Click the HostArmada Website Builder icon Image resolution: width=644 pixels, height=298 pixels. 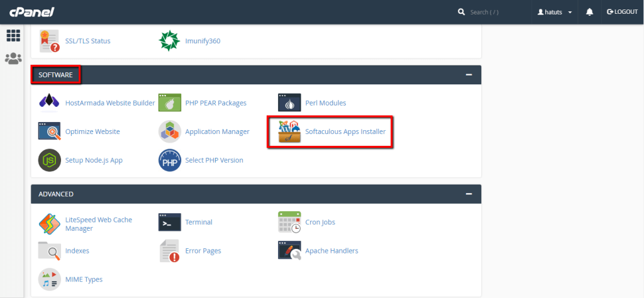tap(49, 102)
